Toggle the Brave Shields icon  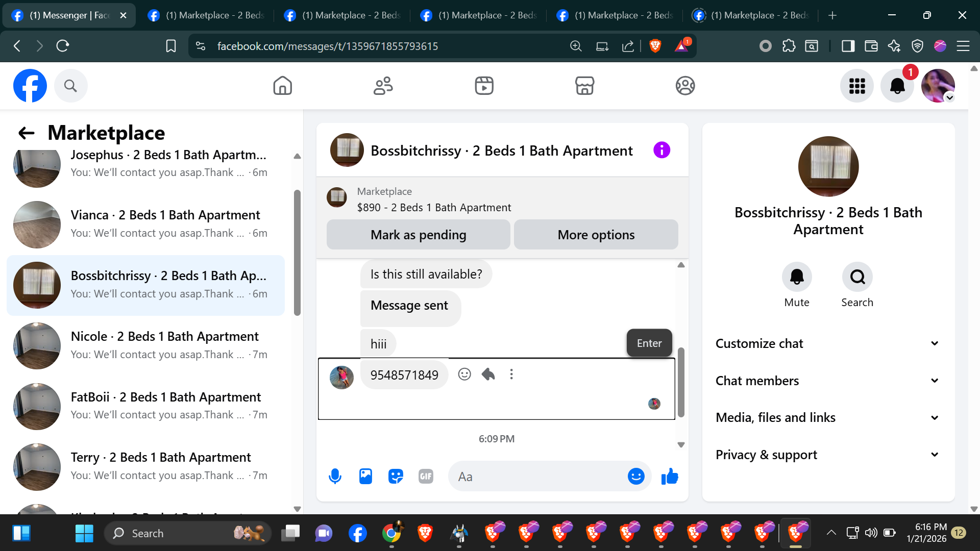click(655, 46)
